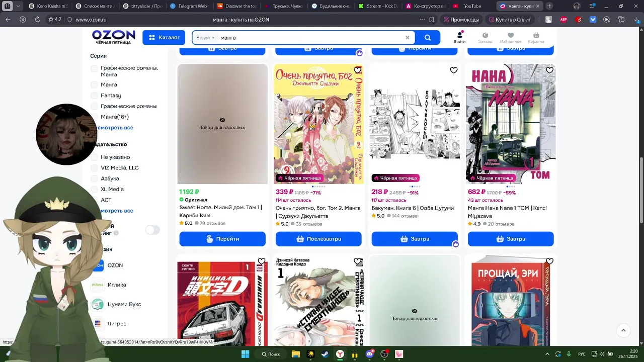The image size is (644, 362).
Task: Open the Нана Nana cover thumbnail
Action: coord(511,124)
